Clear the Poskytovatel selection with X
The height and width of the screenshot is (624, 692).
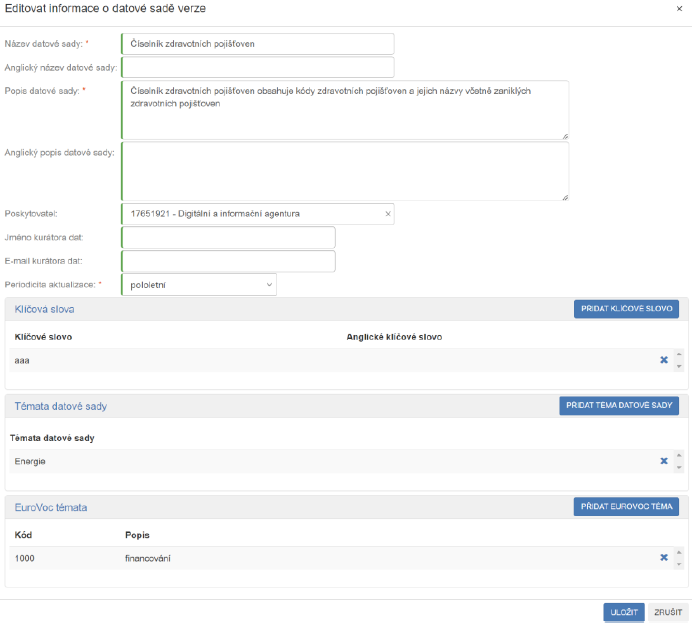point(387,214)
